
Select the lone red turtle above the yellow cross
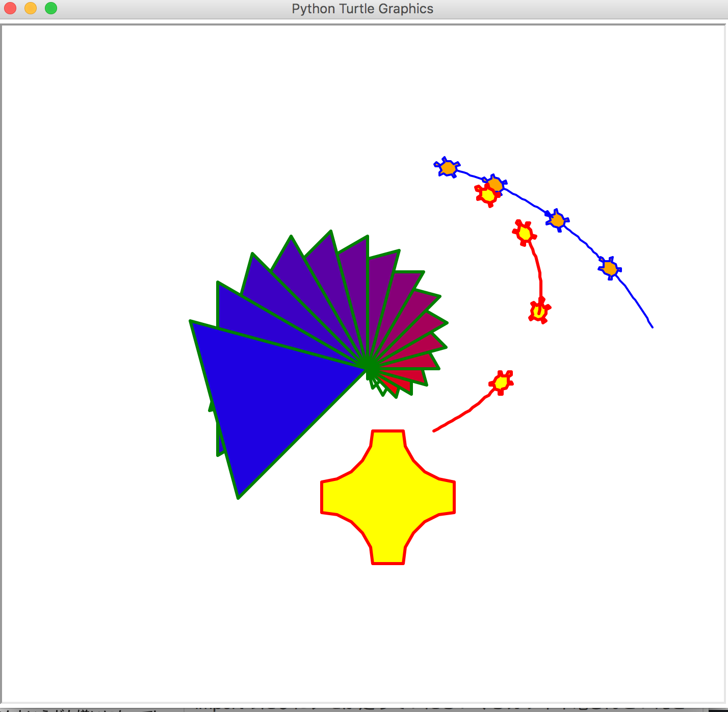point(502,383)
